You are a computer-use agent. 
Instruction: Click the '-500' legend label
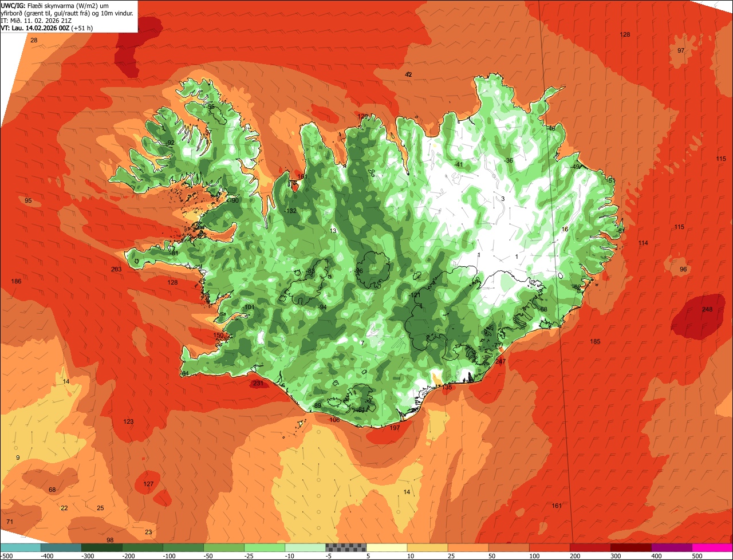pyautogui.click(x=6, y=556)
